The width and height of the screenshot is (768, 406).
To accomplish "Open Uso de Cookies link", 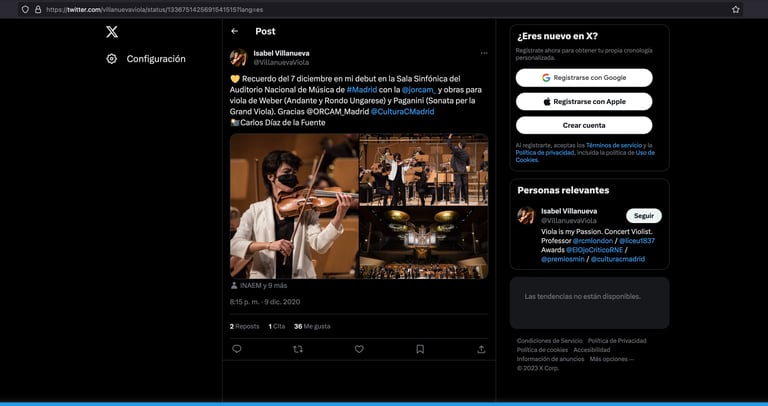I will click(x=585, y=156).
